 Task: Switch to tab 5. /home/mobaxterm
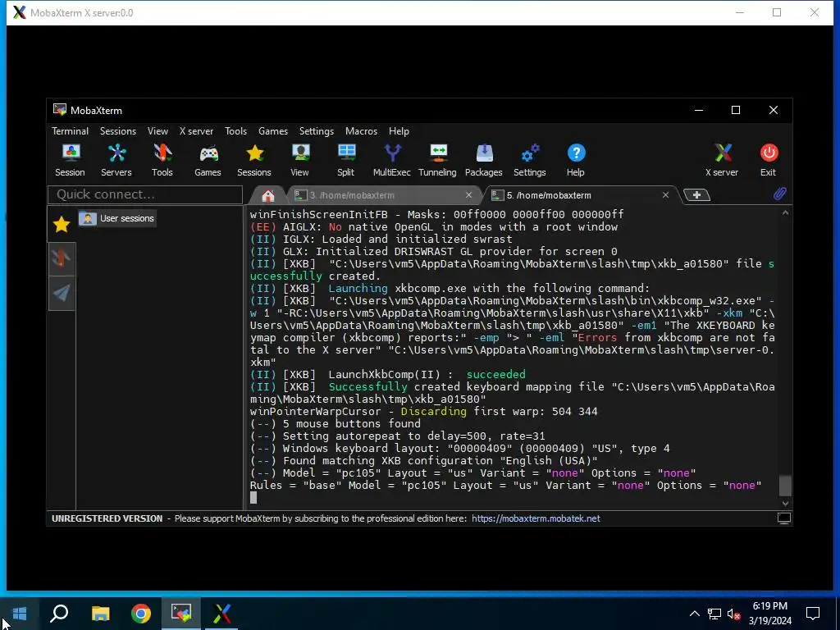pos(549,195)
